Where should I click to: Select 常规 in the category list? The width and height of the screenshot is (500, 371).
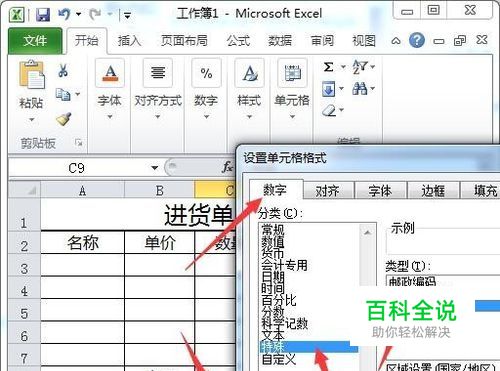[273, 229]
